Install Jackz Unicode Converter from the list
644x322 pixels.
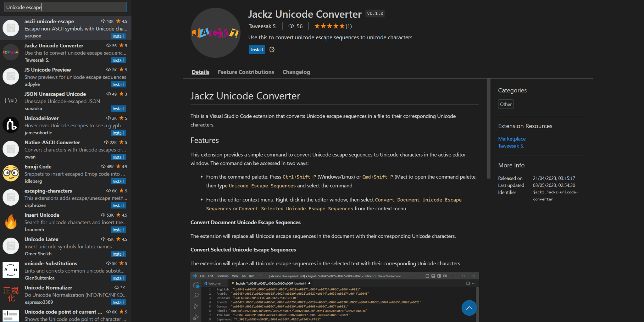[118, 60]
